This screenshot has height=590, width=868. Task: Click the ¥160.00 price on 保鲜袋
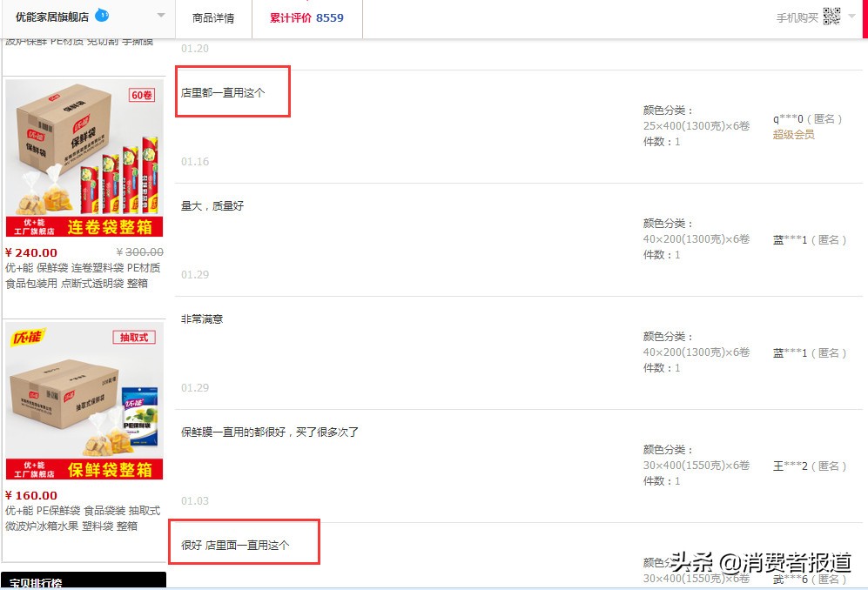(x=31, y=495)
